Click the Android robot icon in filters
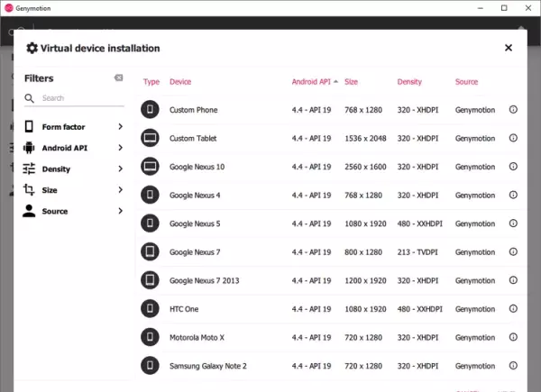This screenshot has height=392, width=541. [29, 148]
